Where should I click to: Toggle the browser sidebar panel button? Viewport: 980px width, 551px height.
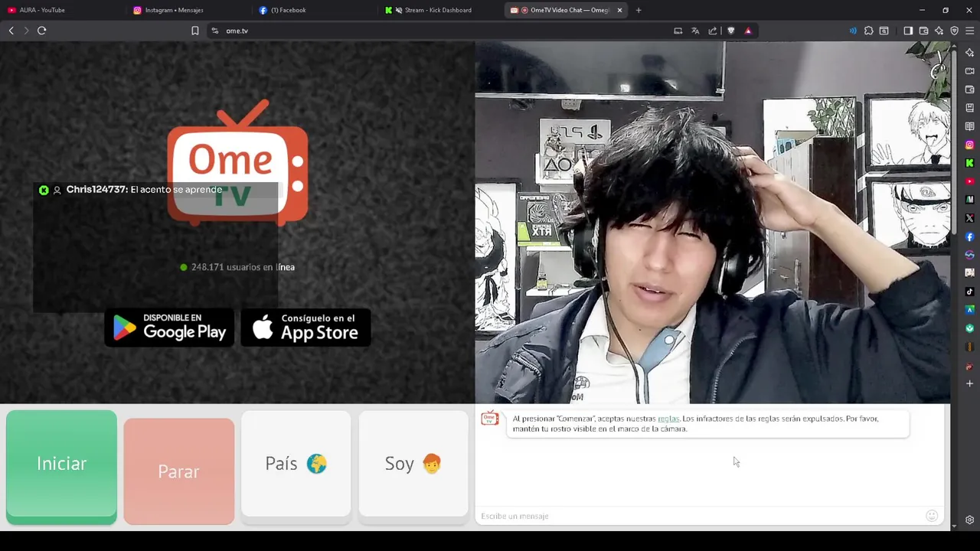pos(908,31)
